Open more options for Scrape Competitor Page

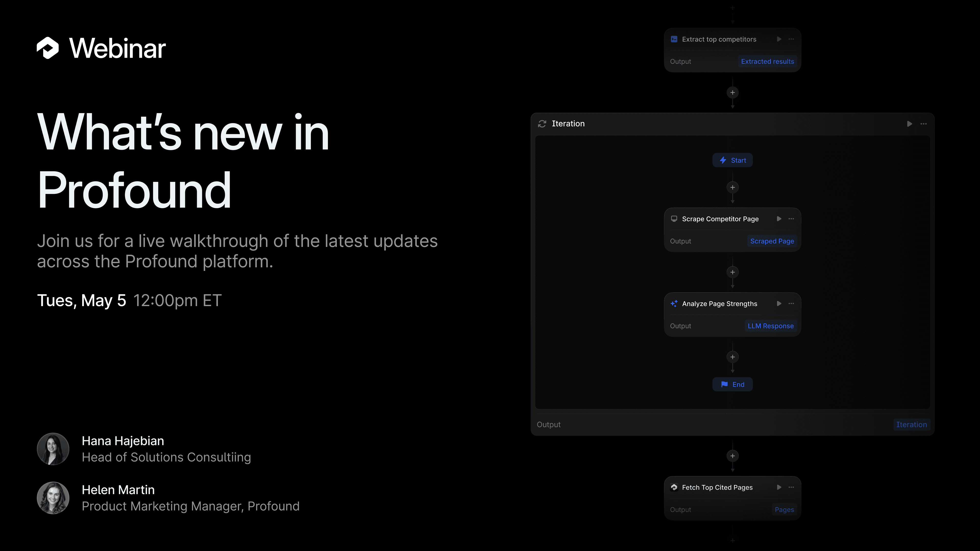(791, 219)
